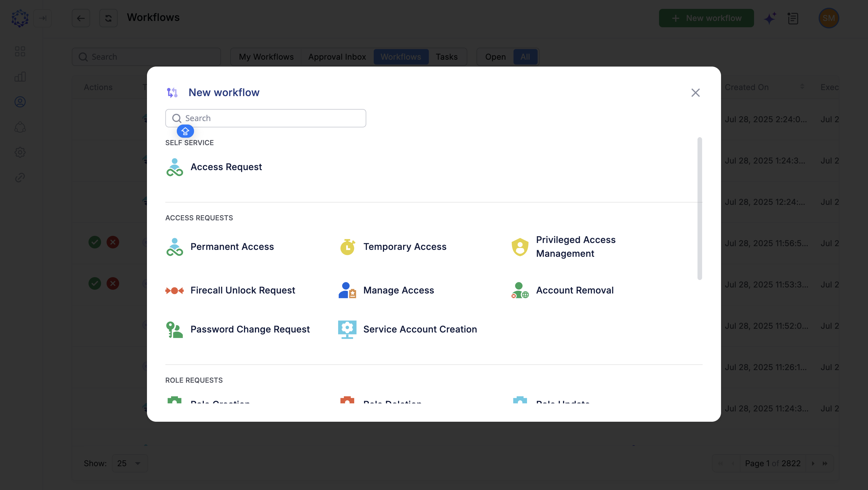Open the SM user avatar menu
The width and height of the screenshot is (868, 490).
[x=829, y=18]
